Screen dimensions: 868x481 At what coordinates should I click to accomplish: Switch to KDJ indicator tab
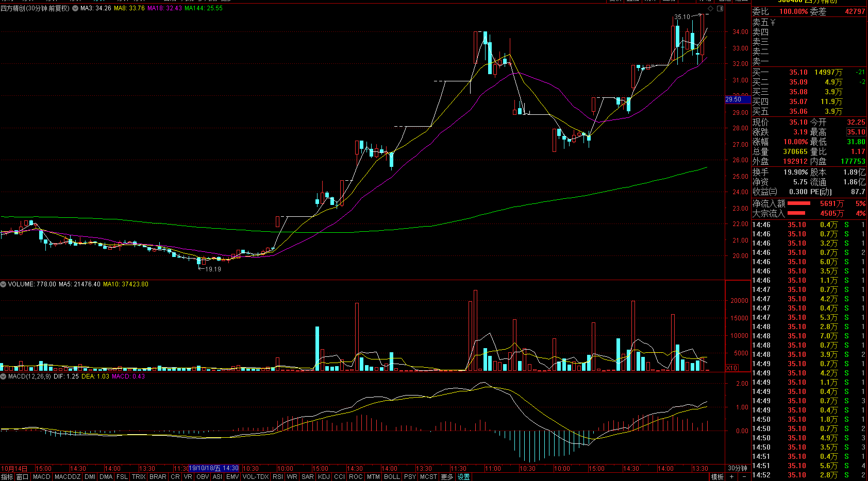point(324,477)
